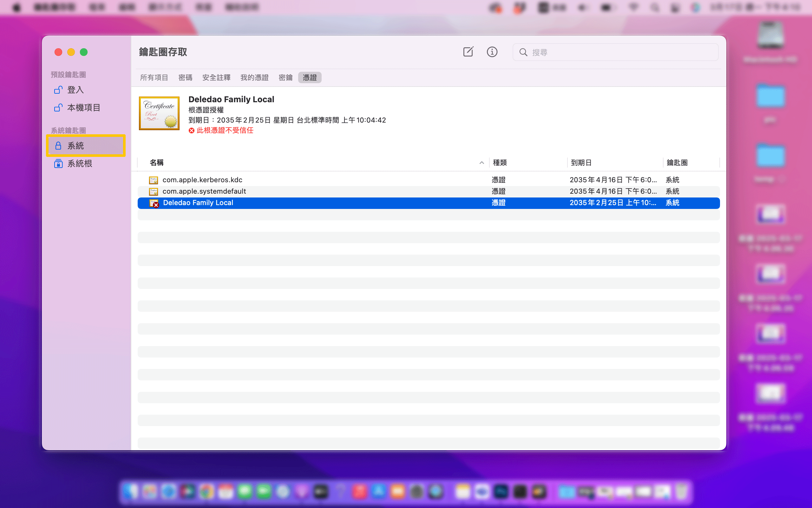Viewport: 812px width, 508px height.
Task: Select the 系統根 keychain
Action: tap(86, 164)
